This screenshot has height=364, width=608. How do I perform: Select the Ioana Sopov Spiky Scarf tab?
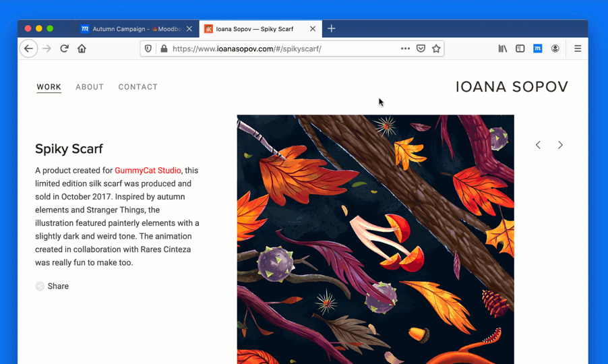[261, 29]
